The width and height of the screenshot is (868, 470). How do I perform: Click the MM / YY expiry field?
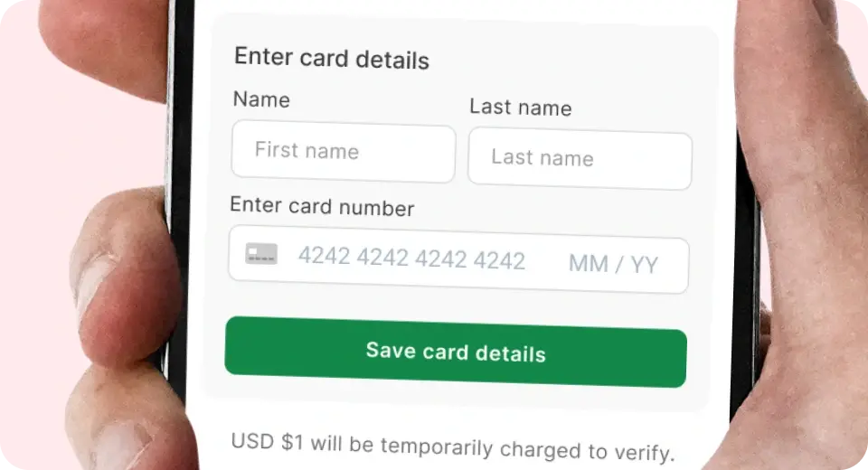(614, 265)
